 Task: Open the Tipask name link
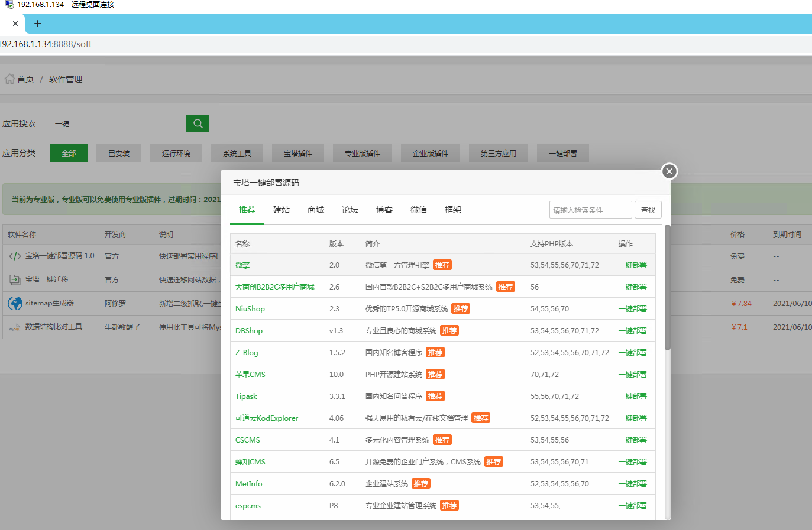246,396
